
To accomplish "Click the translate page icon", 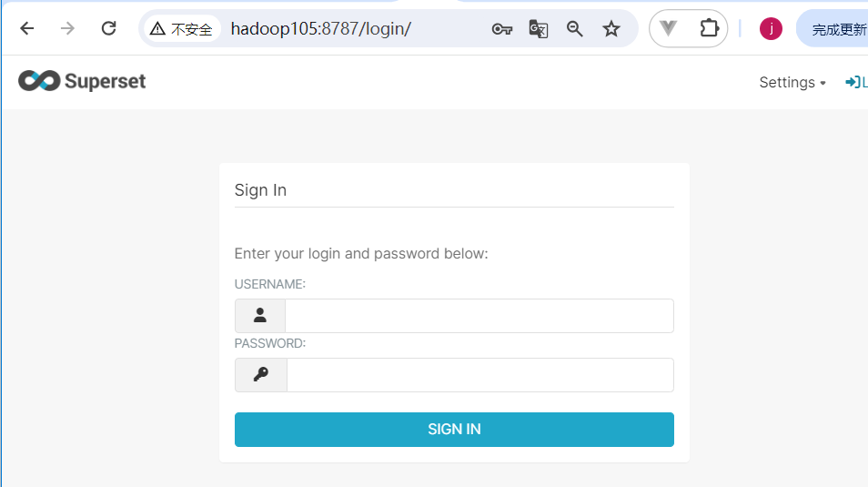I will pyautogui.click(x=538, y=29).
